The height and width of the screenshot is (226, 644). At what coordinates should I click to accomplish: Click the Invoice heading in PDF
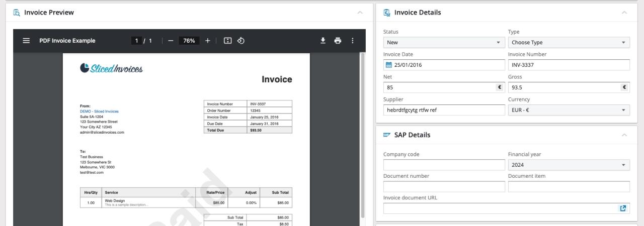pyautogui.click(x=277, y=79)
